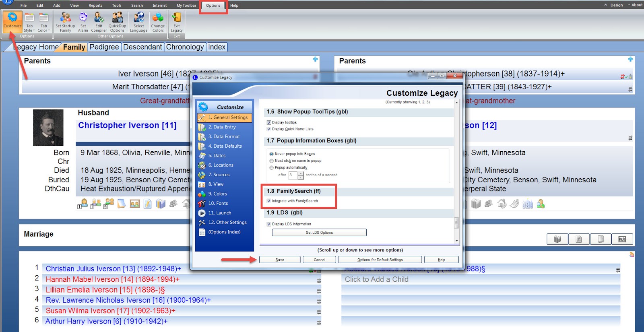Viewport: 644px width, 332px height.
Task: Open the Reports menu
Action: pos(95,6)
